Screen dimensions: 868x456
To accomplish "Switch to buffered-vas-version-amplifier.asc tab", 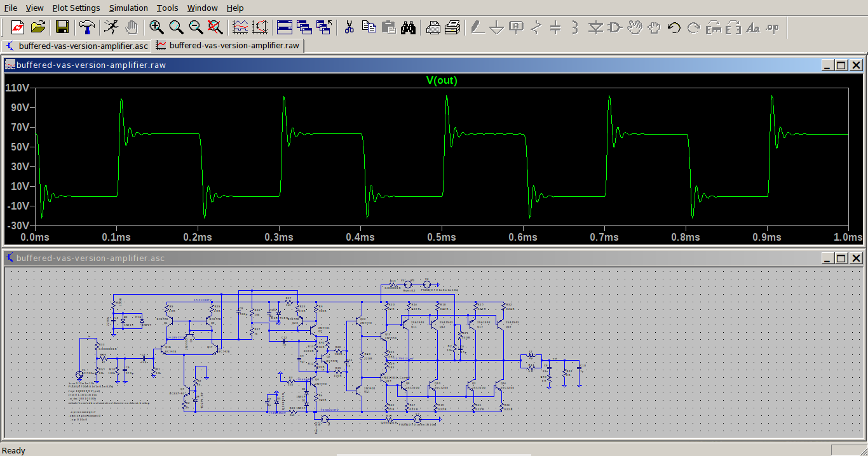I will click(x=77, y=46).
